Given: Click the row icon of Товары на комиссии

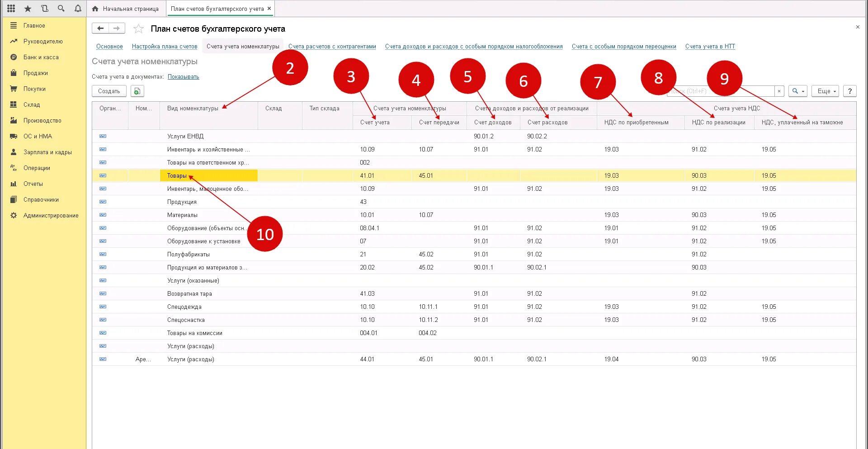Looking at the screenshot, I should tap(103, 333).
